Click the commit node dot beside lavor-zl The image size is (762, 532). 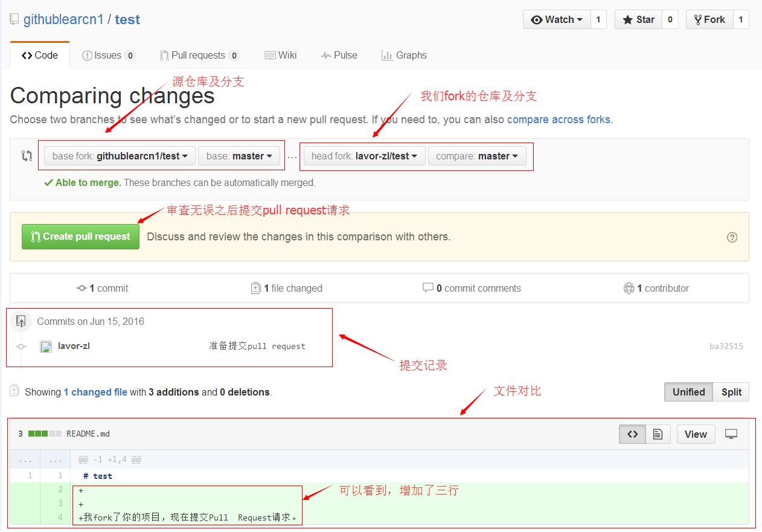[x=21, y=347]
